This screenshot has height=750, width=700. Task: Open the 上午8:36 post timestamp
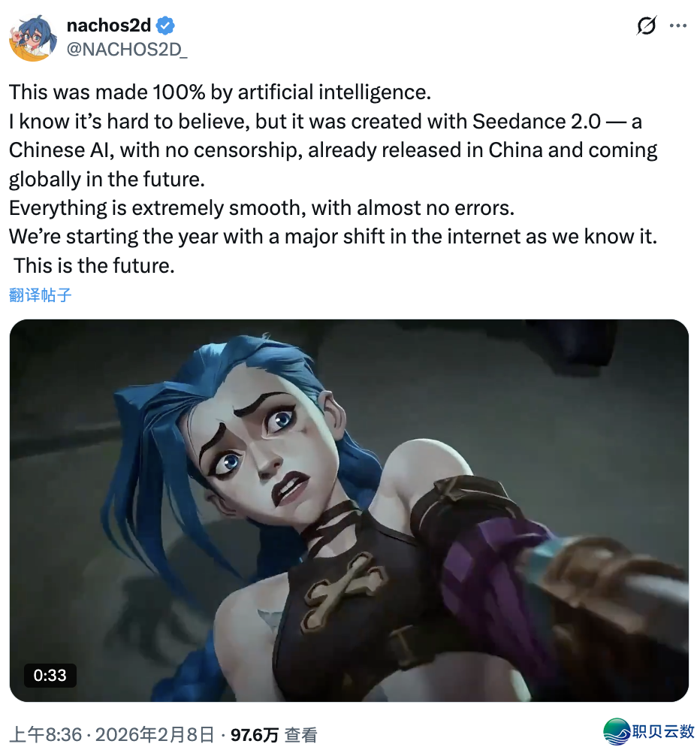(x=45, y=735)
